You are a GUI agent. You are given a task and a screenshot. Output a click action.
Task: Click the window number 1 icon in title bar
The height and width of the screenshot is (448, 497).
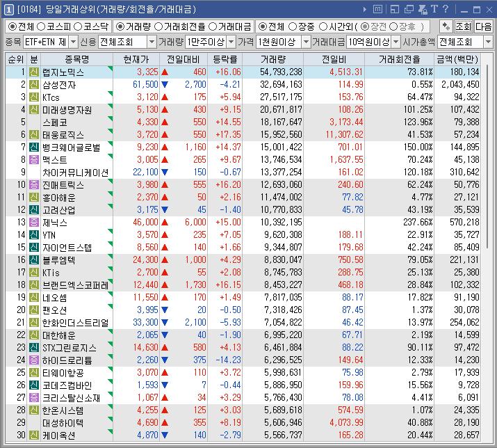tap(8, 10)
